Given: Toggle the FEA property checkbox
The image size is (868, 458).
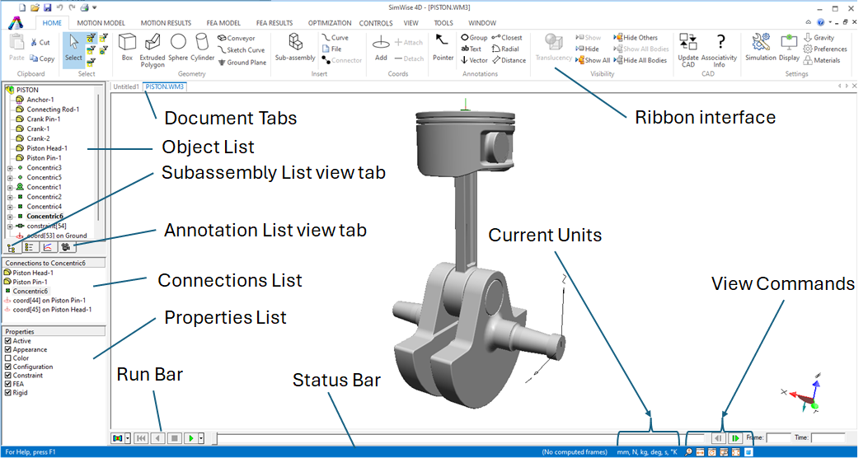Looking at the screenshot, I should [x=7, y=384].
